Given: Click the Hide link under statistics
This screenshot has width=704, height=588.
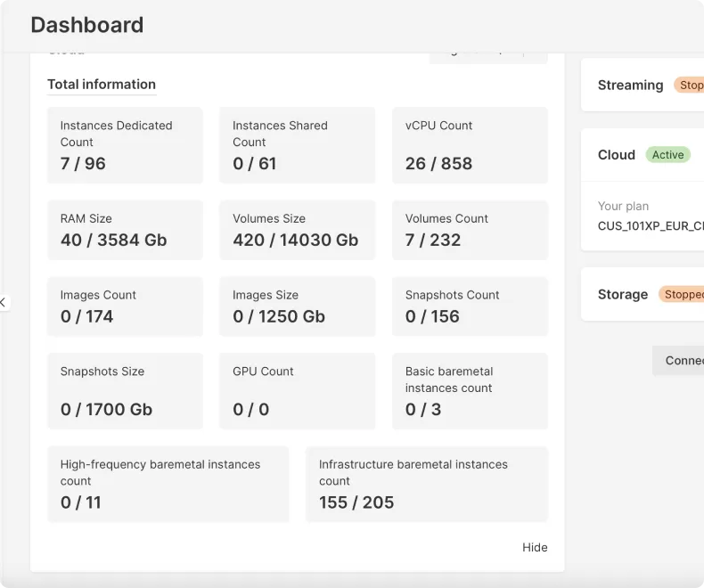Looking at the screenshot, I should tap(535, 547).
